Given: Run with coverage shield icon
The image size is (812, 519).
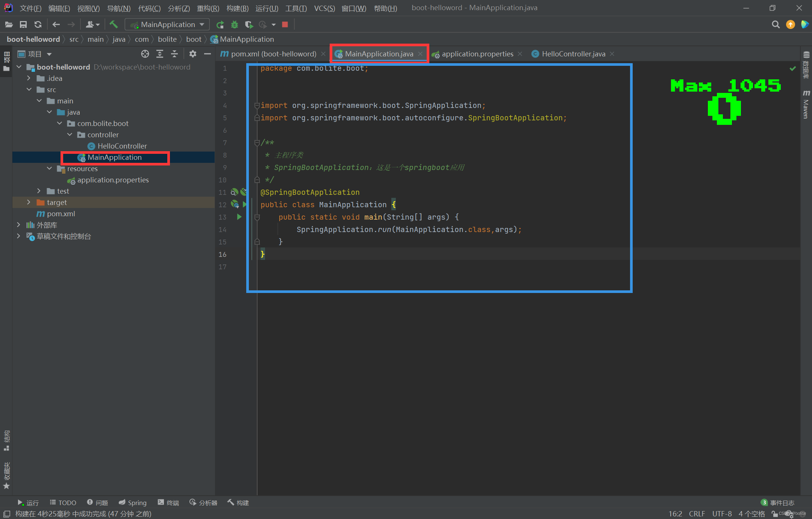Looking at the screenshot, I should point(248,25).
